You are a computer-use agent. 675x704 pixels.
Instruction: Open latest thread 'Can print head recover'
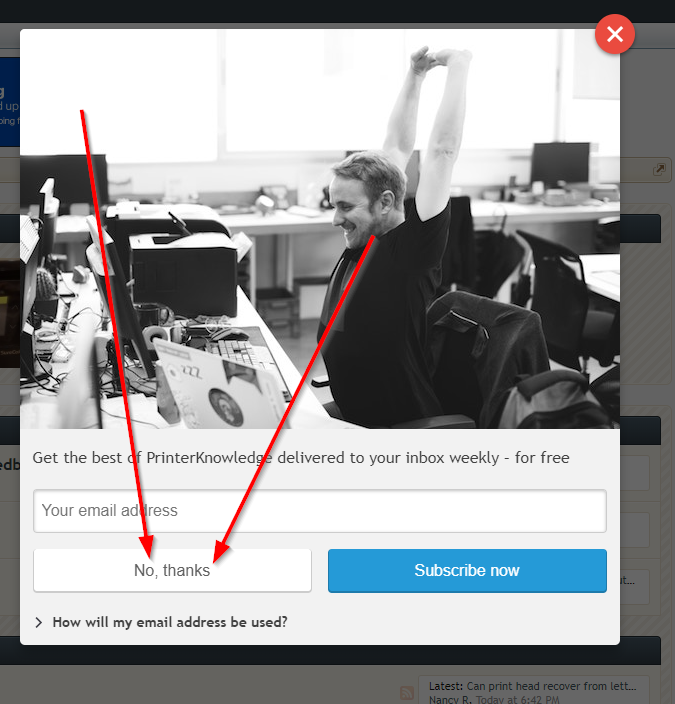tap(551, 686)
